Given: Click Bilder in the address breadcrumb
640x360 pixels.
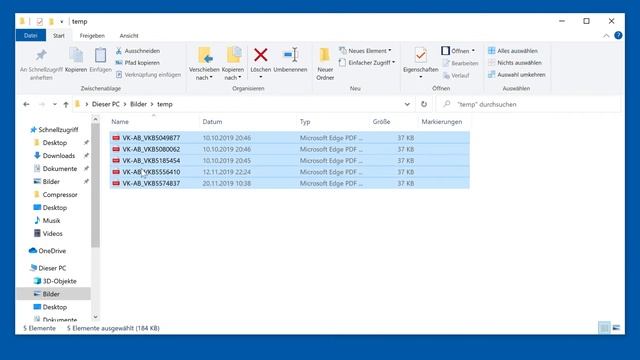Looking at the screenshot, I should (x=138, y=104).
